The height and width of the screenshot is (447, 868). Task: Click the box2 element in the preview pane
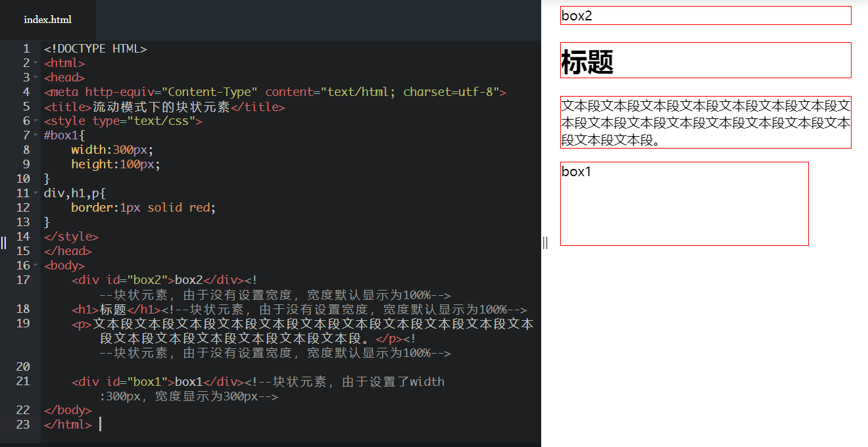pyautogui.click(x=706, y=15)
